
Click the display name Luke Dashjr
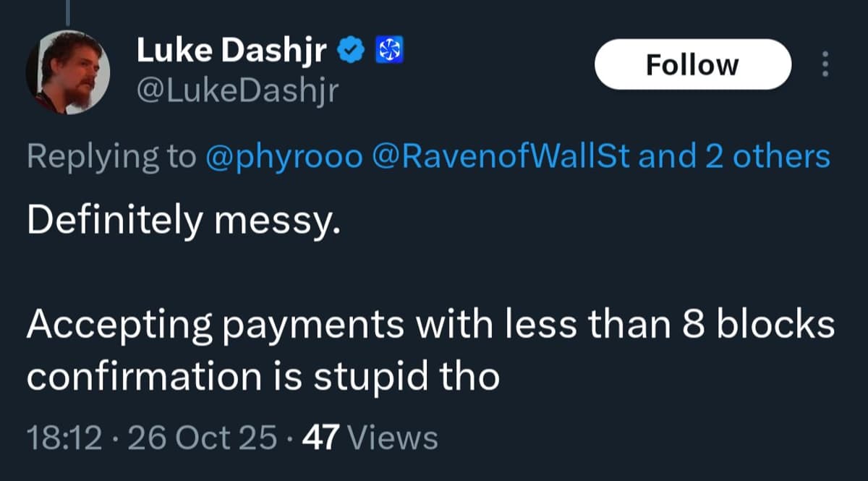coord(233,51)
